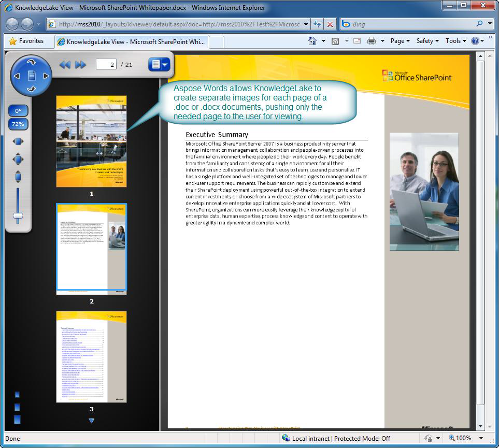The width and height of the screenshot is (499, 448).
Task: Pan right arrow on navigation wheel
Action: [46, 76]
